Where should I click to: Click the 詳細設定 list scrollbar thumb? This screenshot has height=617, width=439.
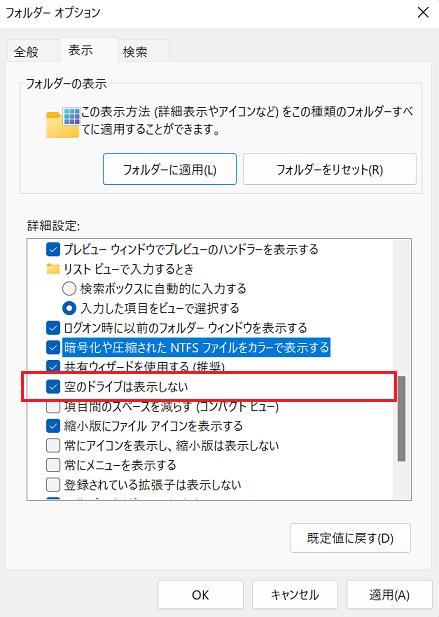(x=401, y=418)
